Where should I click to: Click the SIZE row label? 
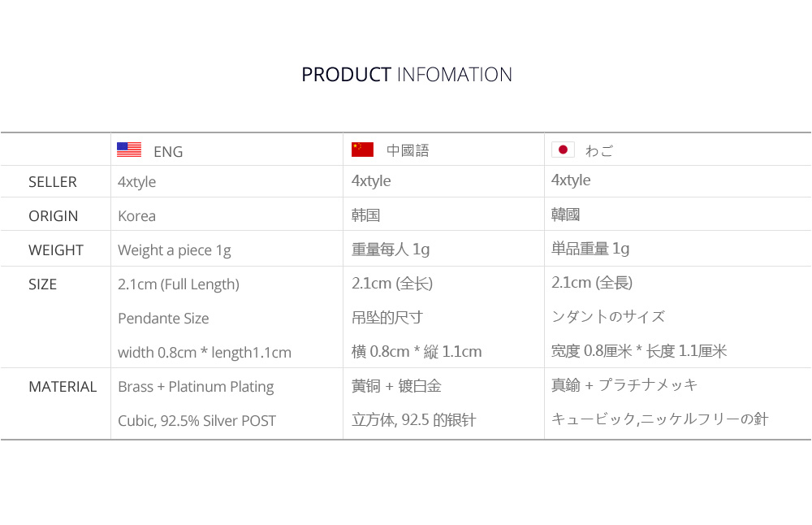click(43, 284)
